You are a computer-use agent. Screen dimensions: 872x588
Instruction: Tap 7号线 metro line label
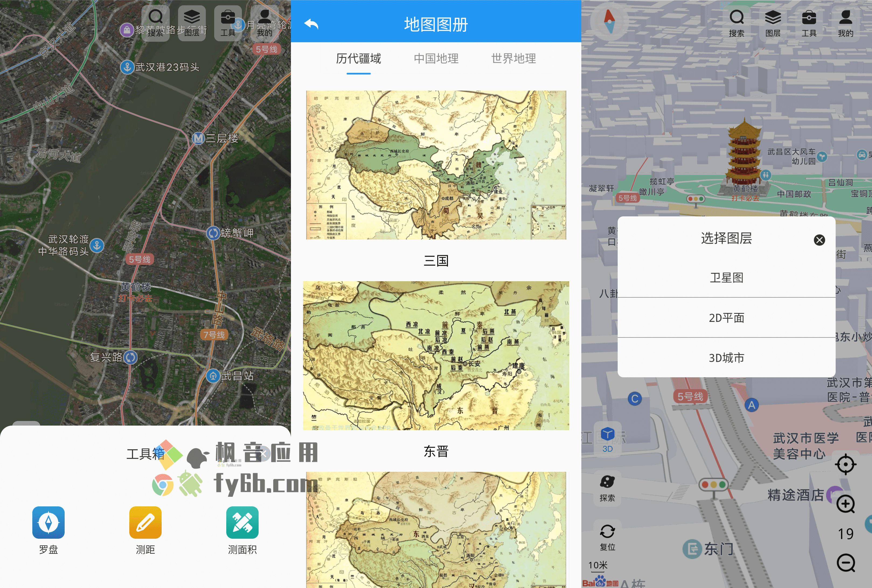[214, 335]
